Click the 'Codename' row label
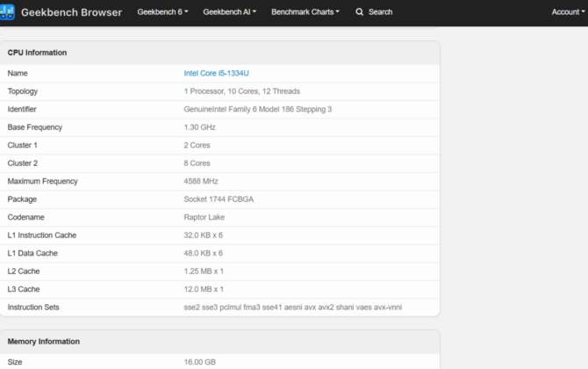The height and width of the screenshot is (369, 588). (25, 217)
